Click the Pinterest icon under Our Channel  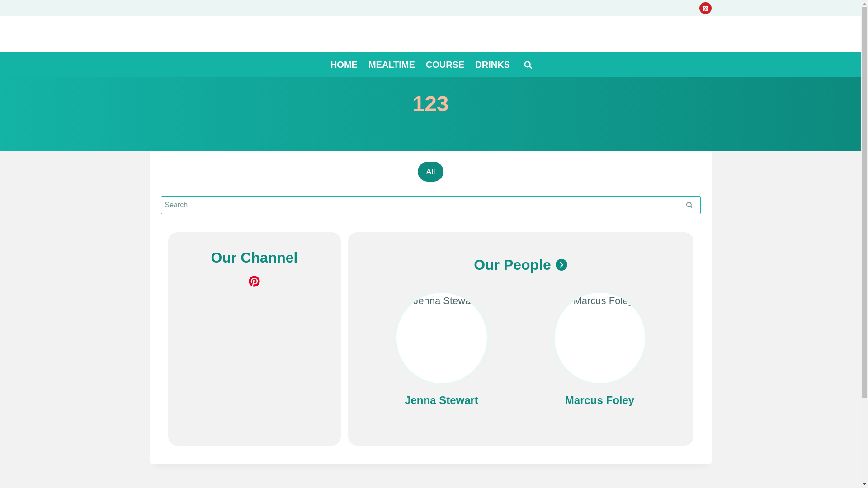[x=254, y=282]
